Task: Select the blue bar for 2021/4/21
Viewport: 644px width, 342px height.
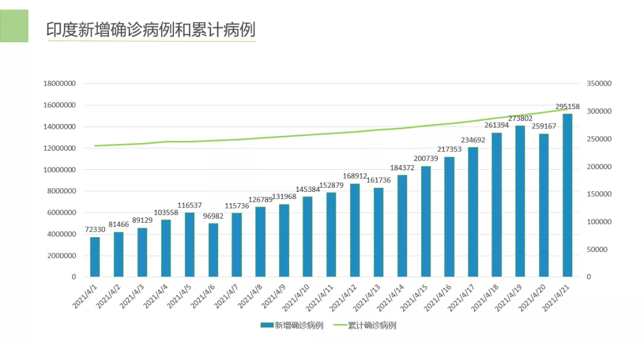Action: click(567, 195)
